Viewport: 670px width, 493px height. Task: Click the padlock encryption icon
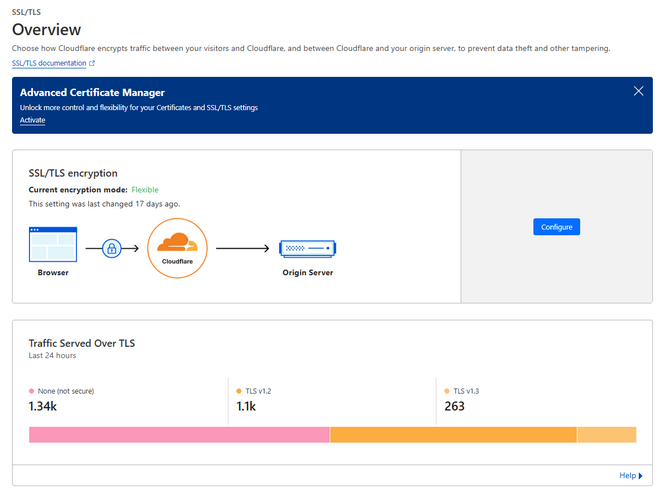click(x=112, y=248)
